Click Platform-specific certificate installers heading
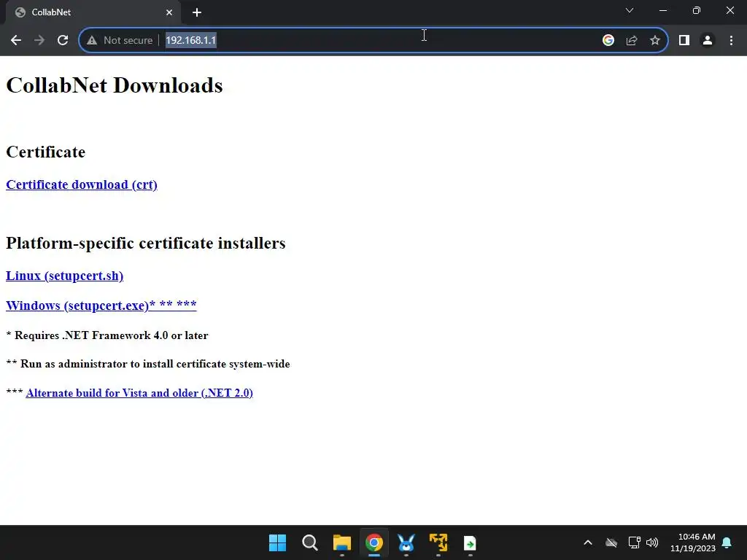Image resolution: width=747 pixels, height=560 pixels. (146, 244)
